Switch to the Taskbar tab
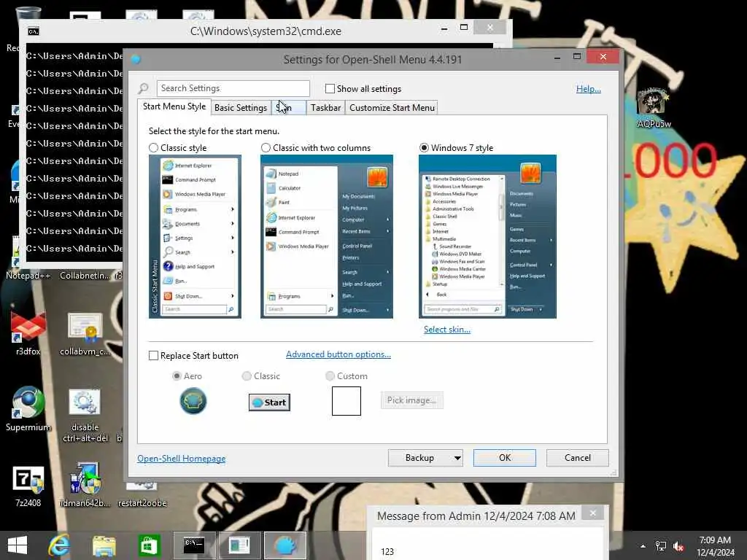 [326, 108]
